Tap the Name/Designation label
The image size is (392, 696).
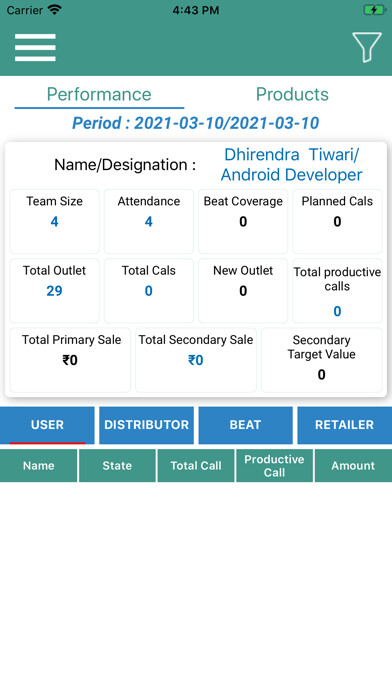(x=125, y=165)
